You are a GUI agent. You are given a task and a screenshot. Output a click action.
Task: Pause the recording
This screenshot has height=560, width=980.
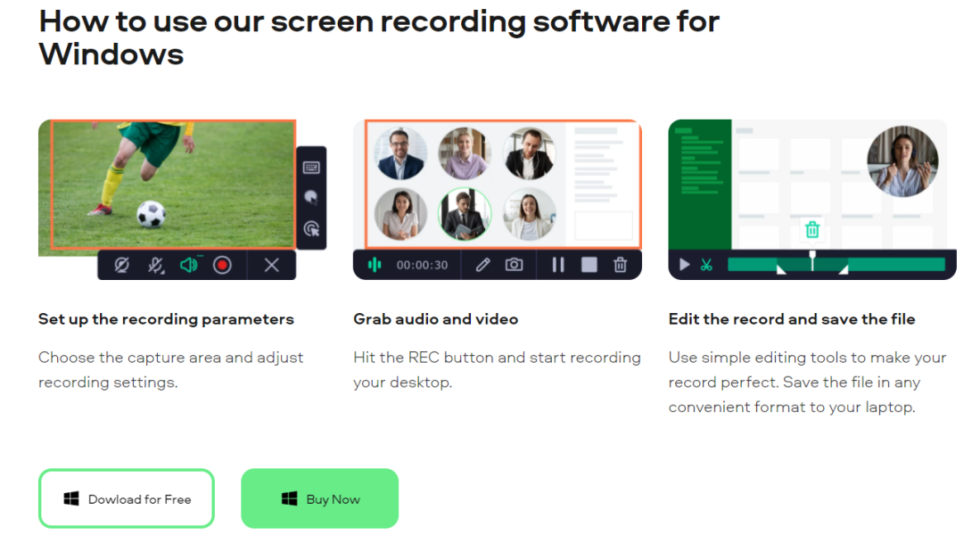pyautogui.click(x=558, y=265)
